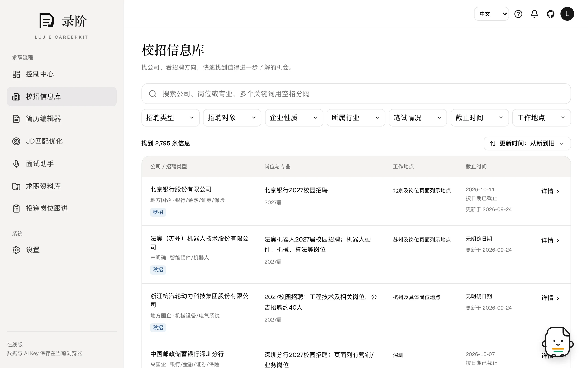Image resolution: width=588 pixels, height=368 pixels.
Task: Click the JD匹配优化 target icon
Action: click(x=16, y=141)
